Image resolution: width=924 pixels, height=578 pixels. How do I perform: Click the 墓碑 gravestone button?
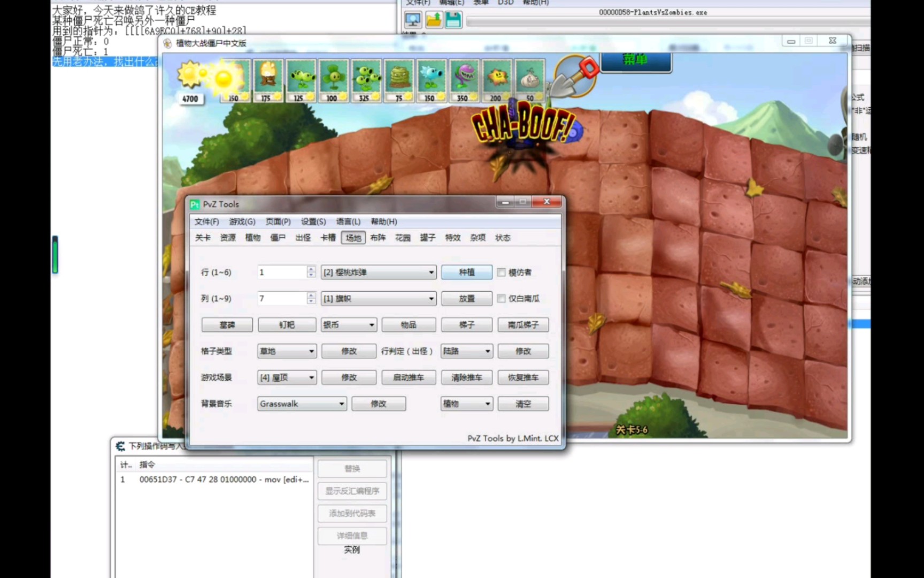227,325
